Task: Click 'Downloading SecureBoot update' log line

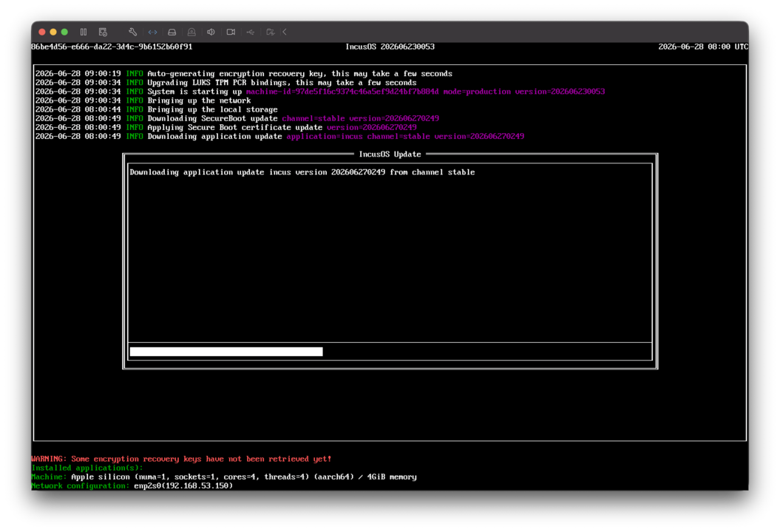Action: pyautogui.click(x=237, y=118)
